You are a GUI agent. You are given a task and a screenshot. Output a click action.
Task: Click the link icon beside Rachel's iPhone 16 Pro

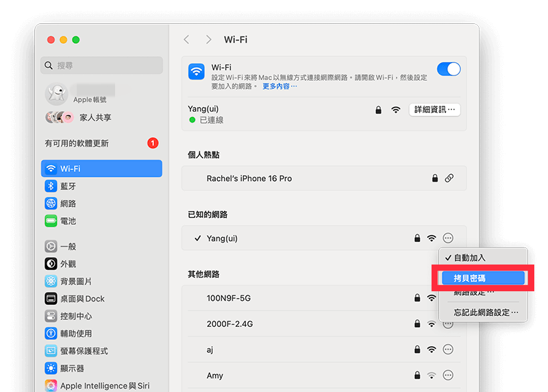(449, 178)
